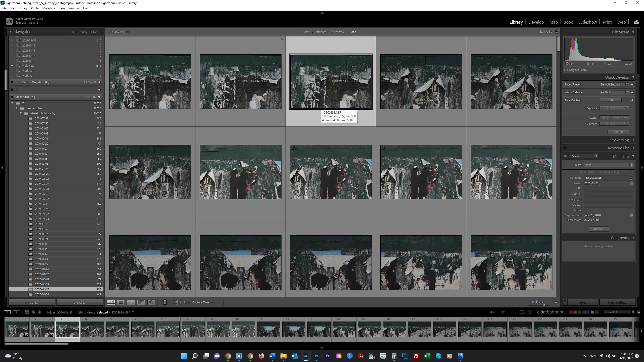Click cloud sync status icon

coord(636,22)
